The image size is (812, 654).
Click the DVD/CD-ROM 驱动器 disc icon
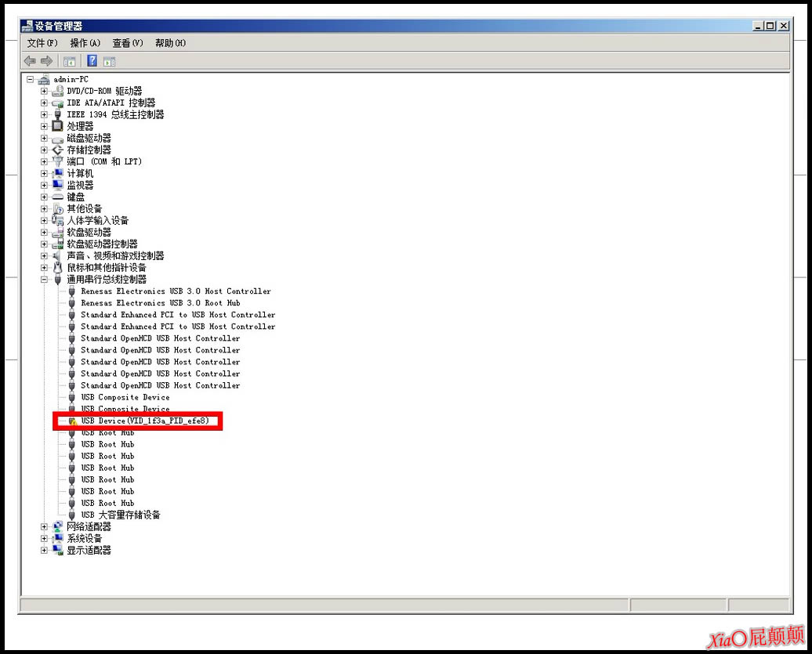tap(57, 91)
